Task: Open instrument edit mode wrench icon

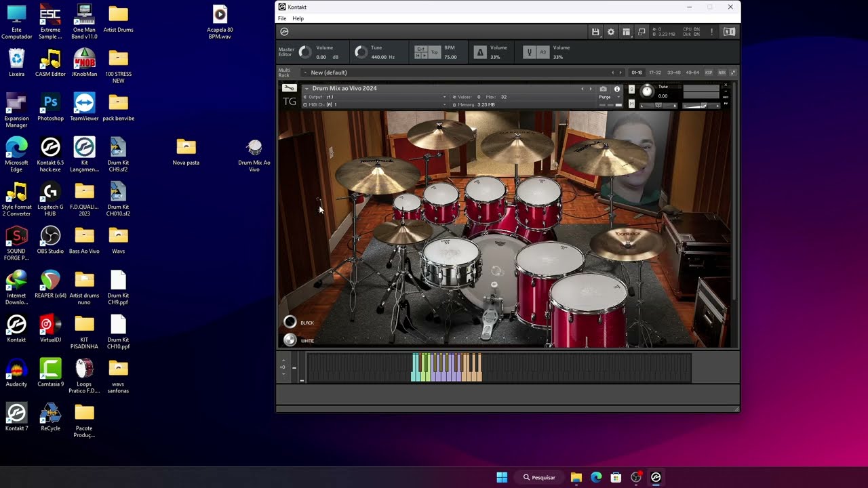Action: (x=290, y=88)
